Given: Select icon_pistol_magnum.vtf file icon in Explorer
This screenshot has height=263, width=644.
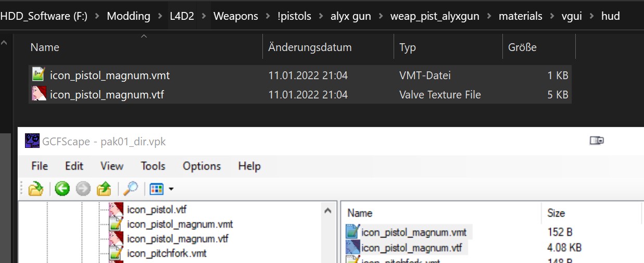Looking at the screenshot, I should tap(39, 94).
